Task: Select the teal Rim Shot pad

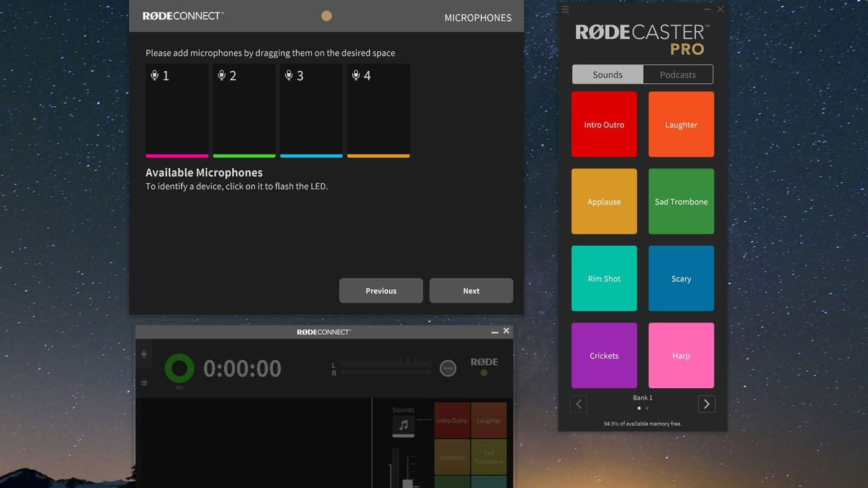Action: pos(604,278)
